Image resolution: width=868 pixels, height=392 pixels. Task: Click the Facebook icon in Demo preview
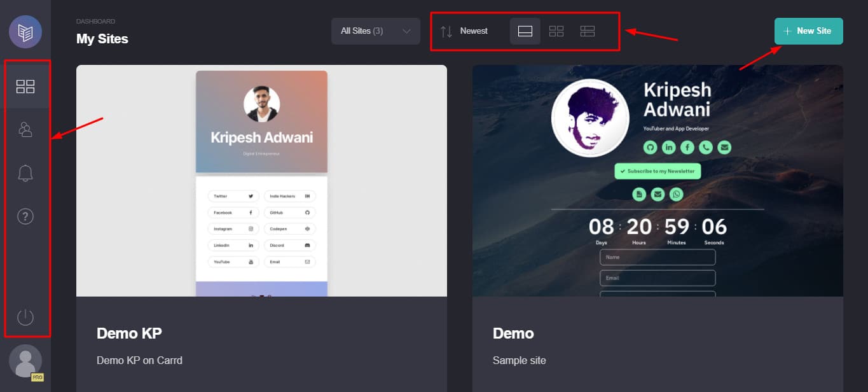(x=687, y=148)
